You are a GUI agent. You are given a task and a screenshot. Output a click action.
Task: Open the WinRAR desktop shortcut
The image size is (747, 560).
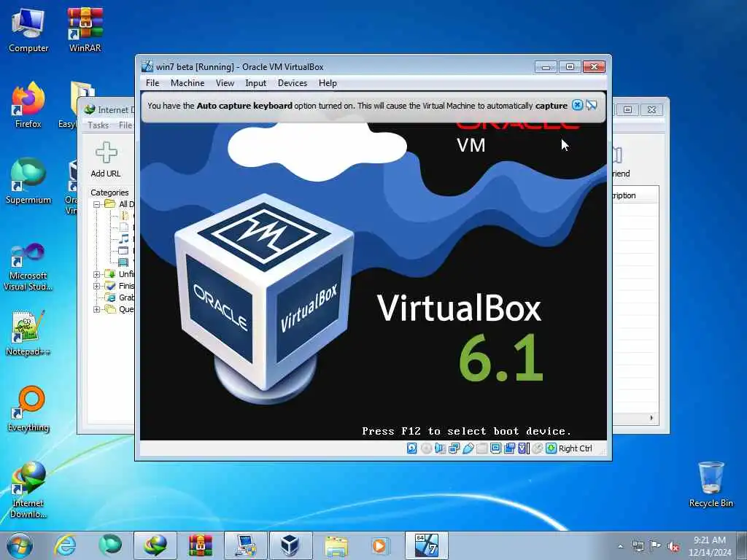click(85, 29)
